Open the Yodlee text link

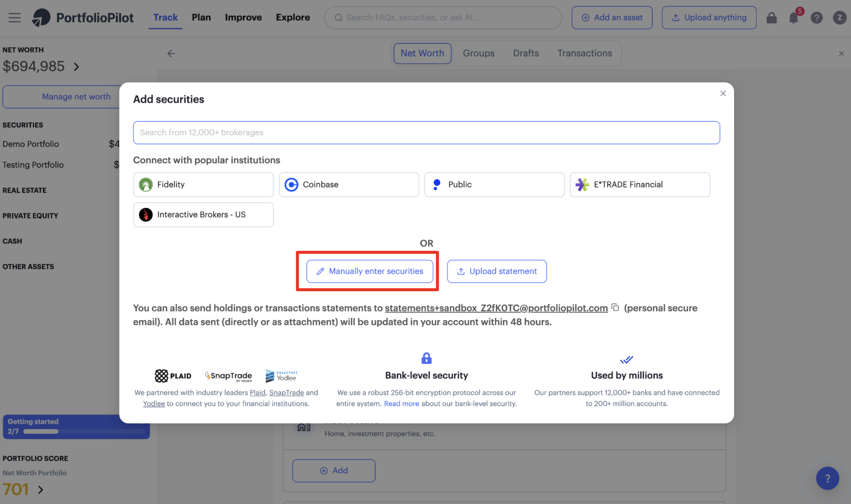point(153,403)
